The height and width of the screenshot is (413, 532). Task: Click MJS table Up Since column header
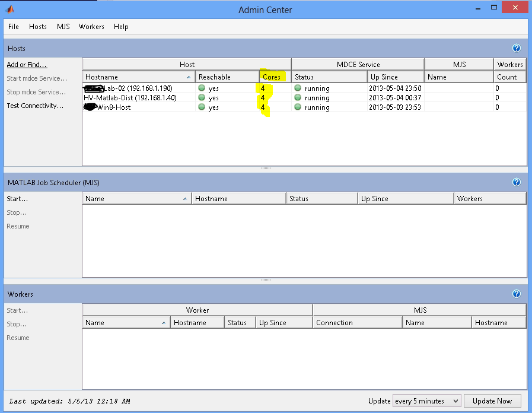406,199
